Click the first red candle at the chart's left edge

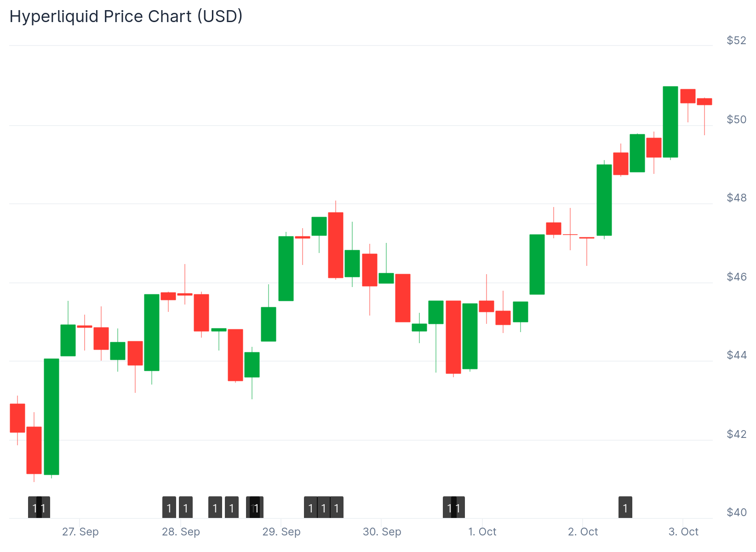17,418
